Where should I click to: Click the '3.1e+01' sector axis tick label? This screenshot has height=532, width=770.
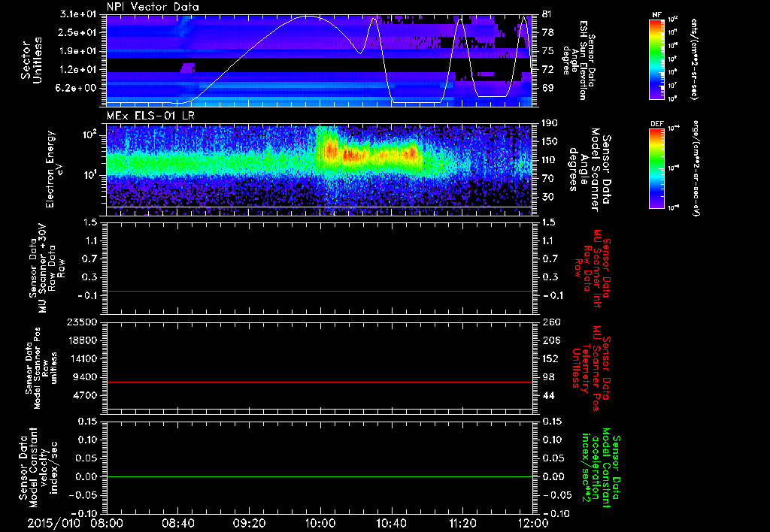pyautogui.click(x=80, y=14)
